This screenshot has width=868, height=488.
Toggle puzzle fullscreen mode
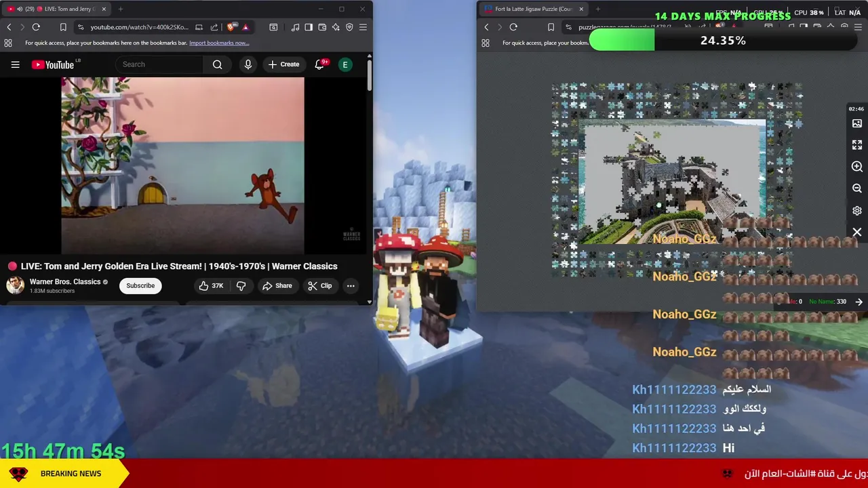[x=857, y=145]
